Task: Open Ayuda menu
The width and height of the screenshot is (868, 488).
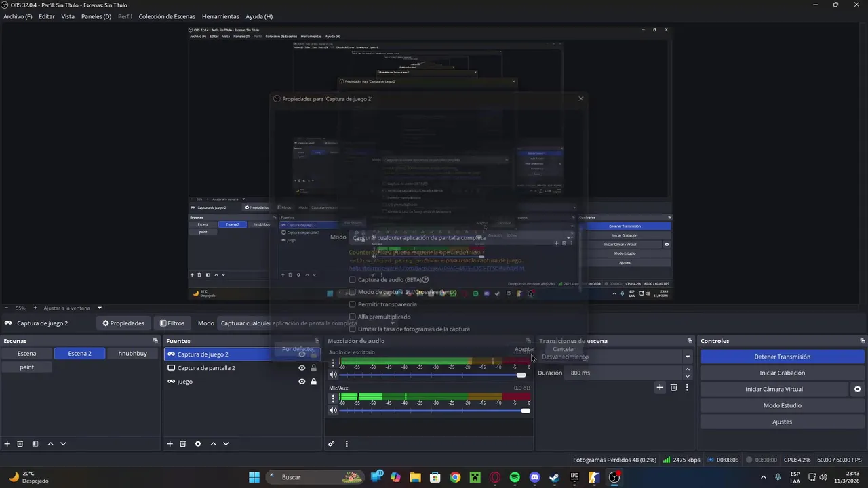Action: tap(259, 16)
